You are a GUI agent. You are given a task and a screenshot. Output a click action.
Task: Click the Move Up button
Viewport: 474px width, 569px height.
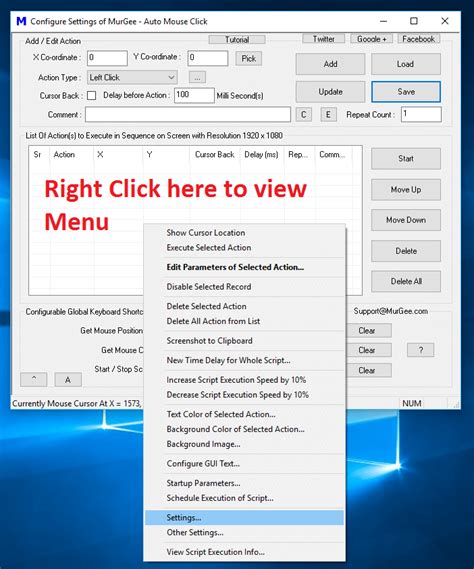pos(406,189)
